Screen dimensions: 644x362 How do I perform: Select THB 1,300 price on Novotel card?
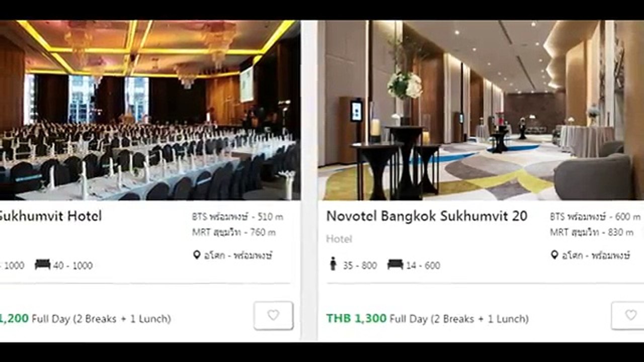[356, 318]
